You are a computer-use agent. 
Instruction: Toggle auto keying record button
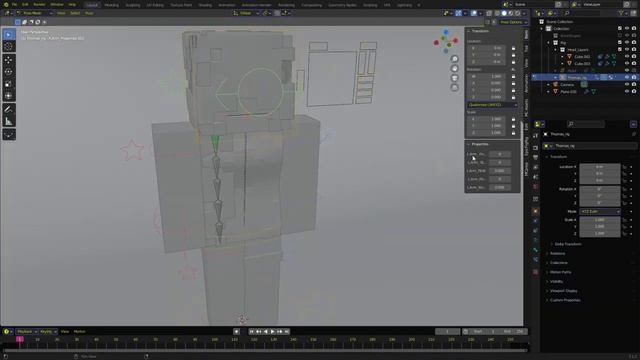click(236, 332)
